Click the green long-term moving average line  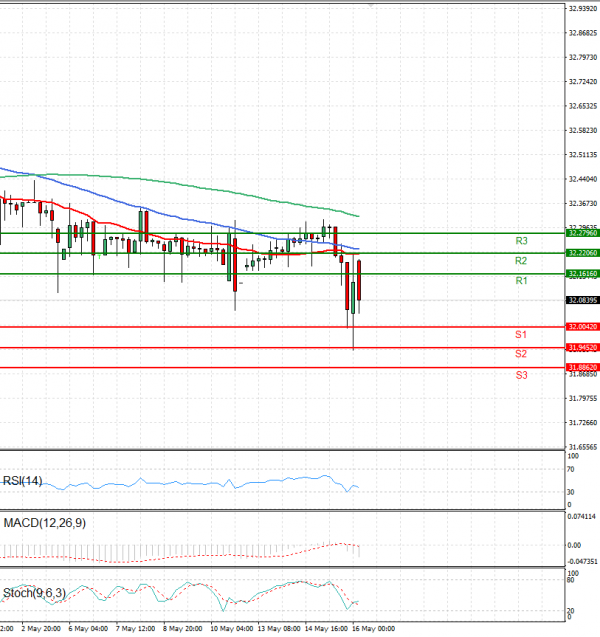[x=179, y=184]
